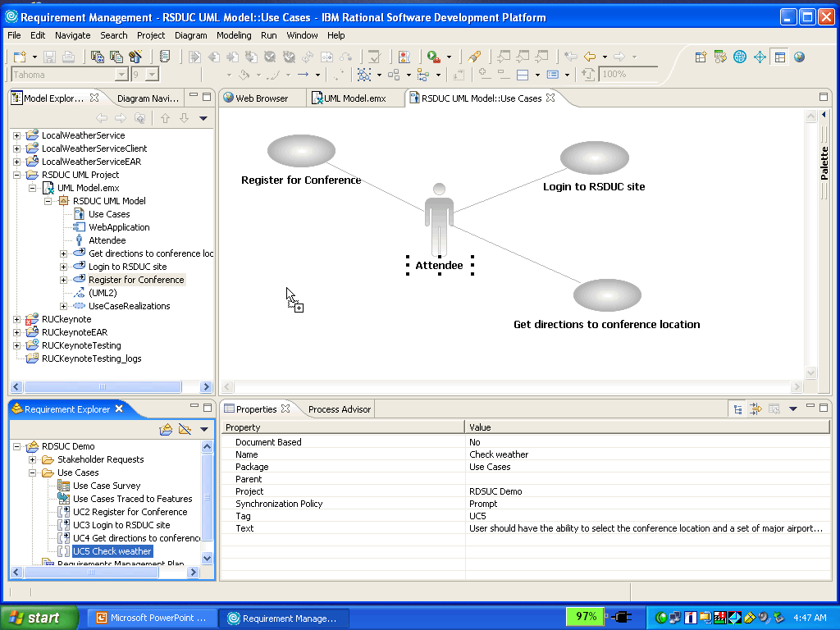Click the yellow Back navigation arrow
840x630 pixels.
click(x=590, y=57)
